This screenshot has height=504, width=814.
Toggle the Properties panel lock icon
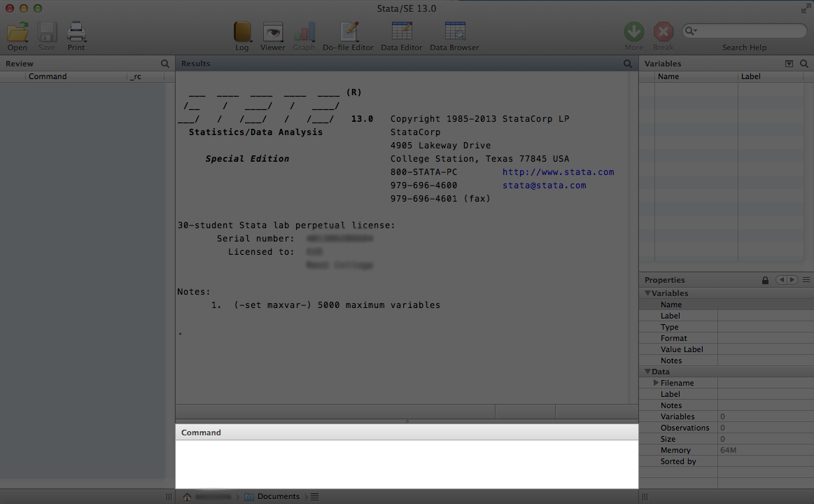coord(766,280)
